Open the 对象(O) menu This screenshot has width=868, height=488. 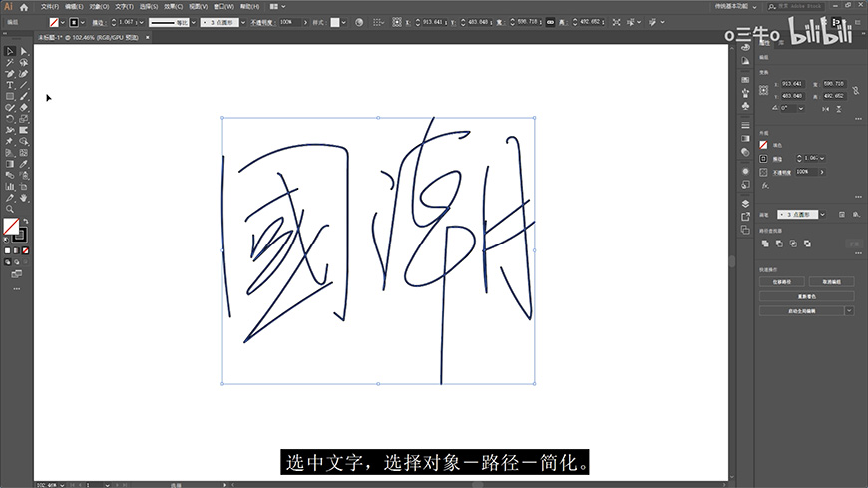tap(99, 6)
